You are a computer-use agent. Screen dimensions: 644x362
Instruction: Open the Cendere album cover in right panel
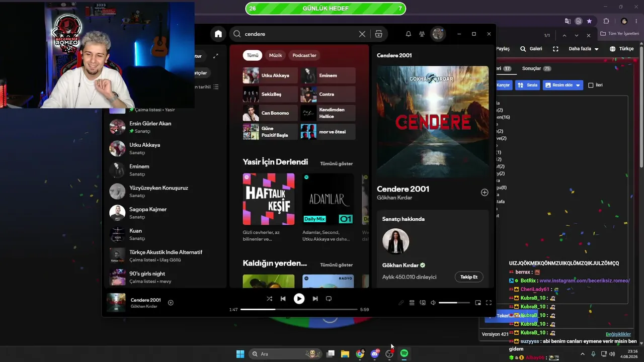[x=433, y=122]
